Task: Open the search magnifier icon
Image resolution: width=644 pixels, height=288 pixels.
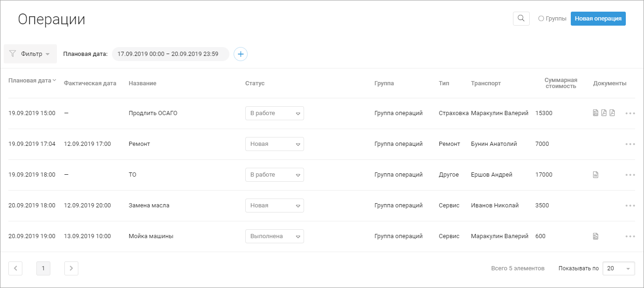Action: (521, 19)
